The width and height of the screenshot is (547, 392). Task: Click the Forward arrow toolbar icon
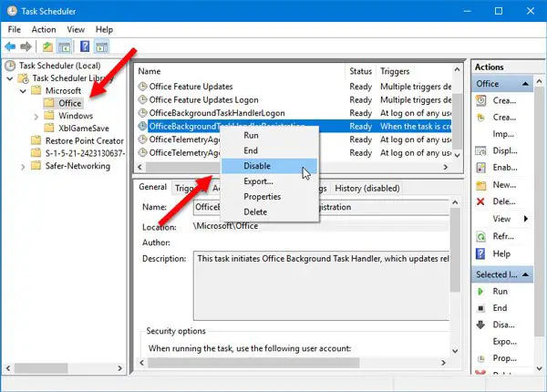(26, 46)
